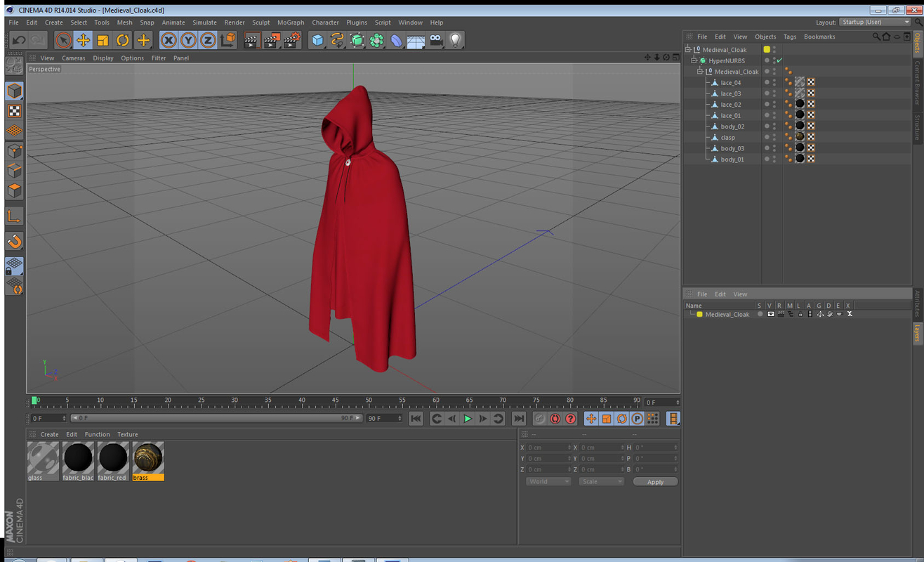Click the Camera icon in the toolbar
This screenshot has height=562, width=924.
pyautogui.click(x=436, y=40)
